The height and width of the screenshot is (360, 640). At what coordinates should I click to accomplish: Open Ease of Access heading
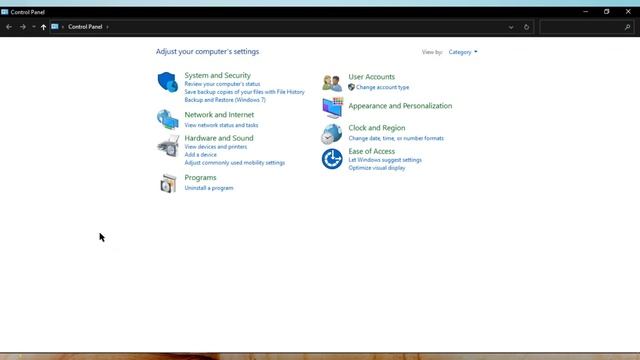(371, 151)
